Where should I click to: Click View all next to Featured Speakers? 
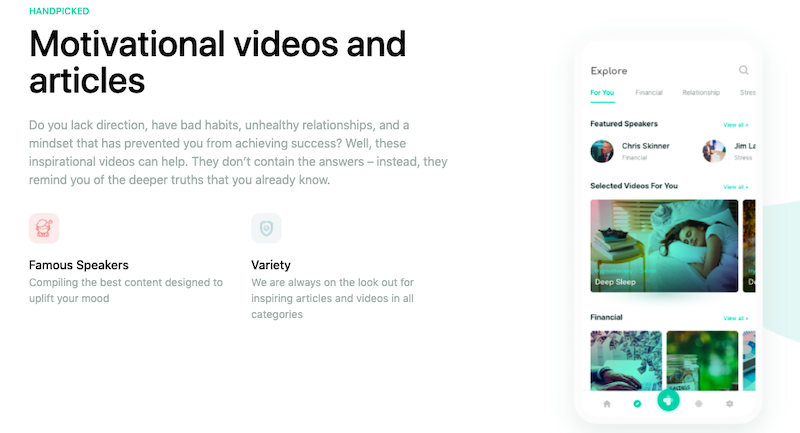735,125
